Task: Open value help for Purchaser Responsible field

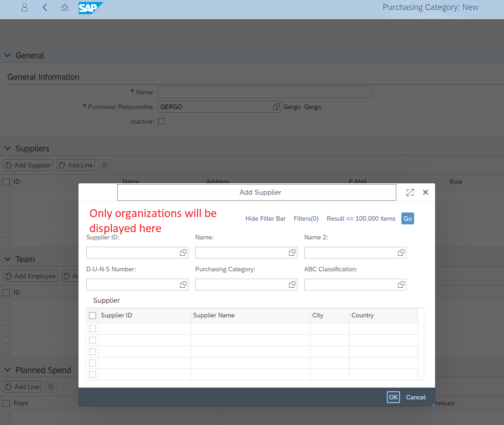Action: [276, 107]
